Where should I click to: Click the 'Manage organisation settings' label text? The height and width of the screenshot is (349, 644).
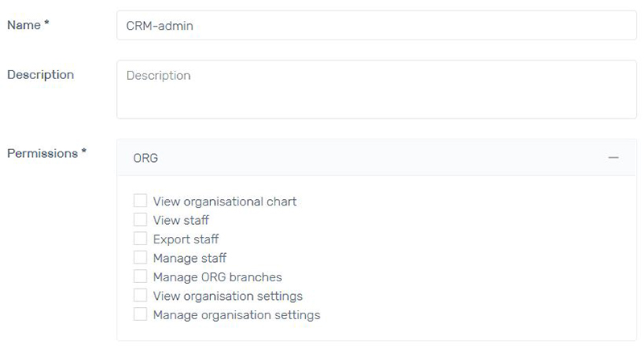[237, 315]
